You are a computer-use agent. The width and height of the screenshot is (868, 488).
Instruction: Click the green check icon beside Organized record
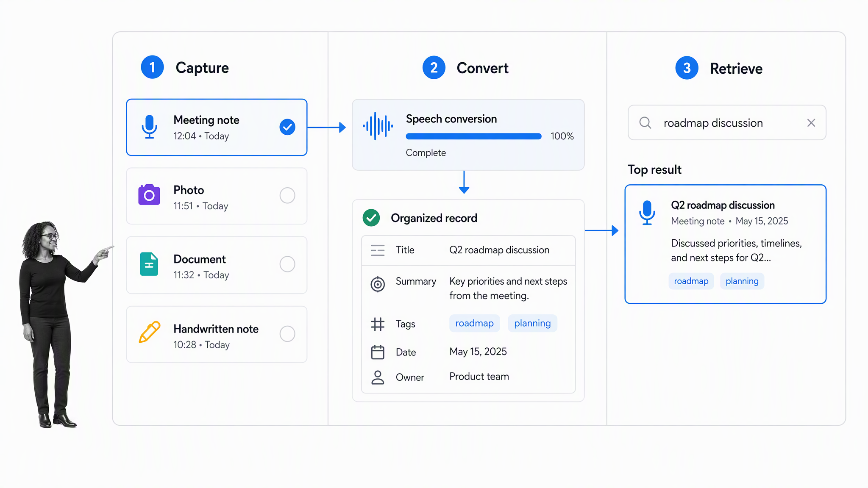pyautogui.click(x=371, y=218)
